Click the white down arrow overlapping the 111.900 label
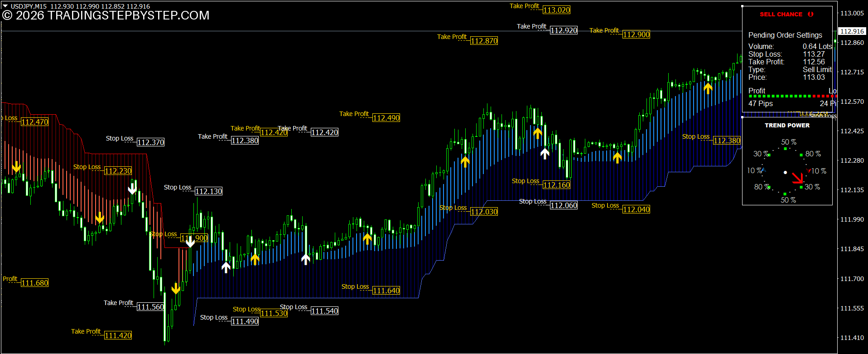 pos(190,241)
